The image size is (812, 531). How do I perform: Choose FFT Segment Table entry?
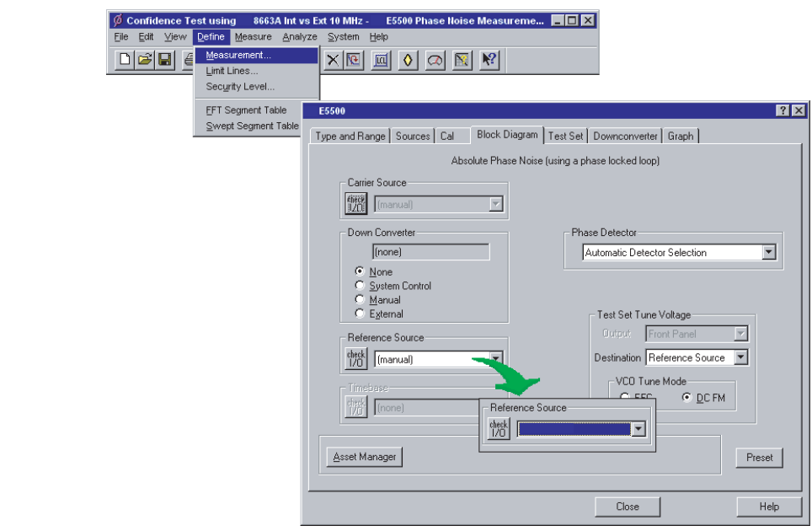tap(248, 110)
